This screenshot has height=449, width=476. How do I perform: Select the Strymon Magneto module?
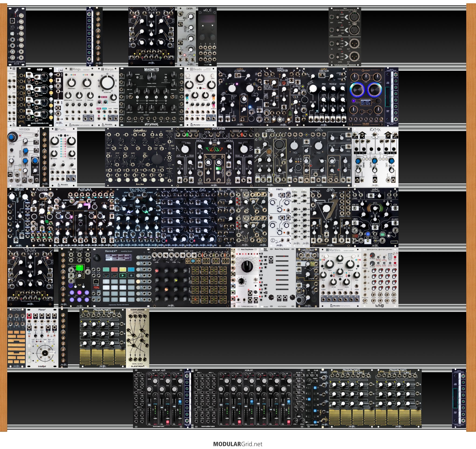tap(152, 97)
